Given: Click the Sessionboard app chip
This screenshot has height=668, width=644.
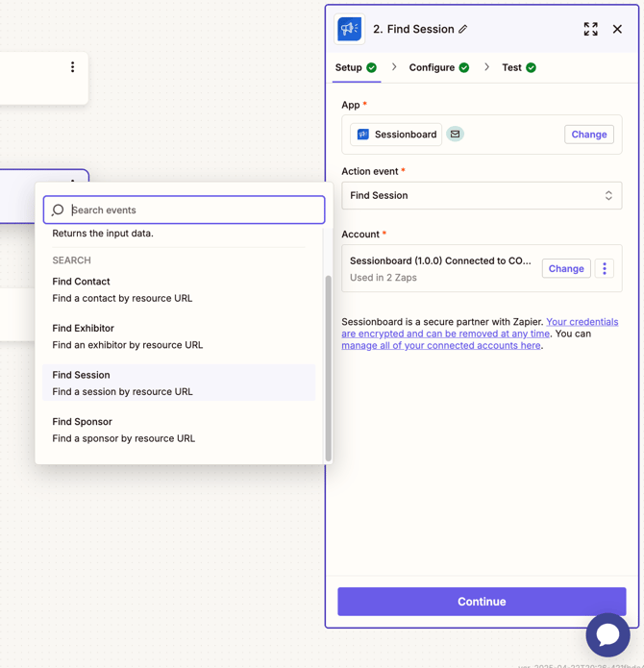Looking at the screenshot, I should tap(396, 135).
